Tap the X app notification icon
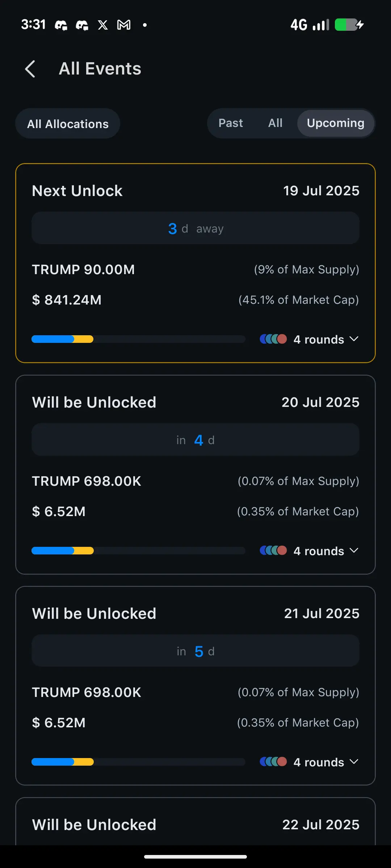Screen dimensions: 391x868 tap(103, 25)
